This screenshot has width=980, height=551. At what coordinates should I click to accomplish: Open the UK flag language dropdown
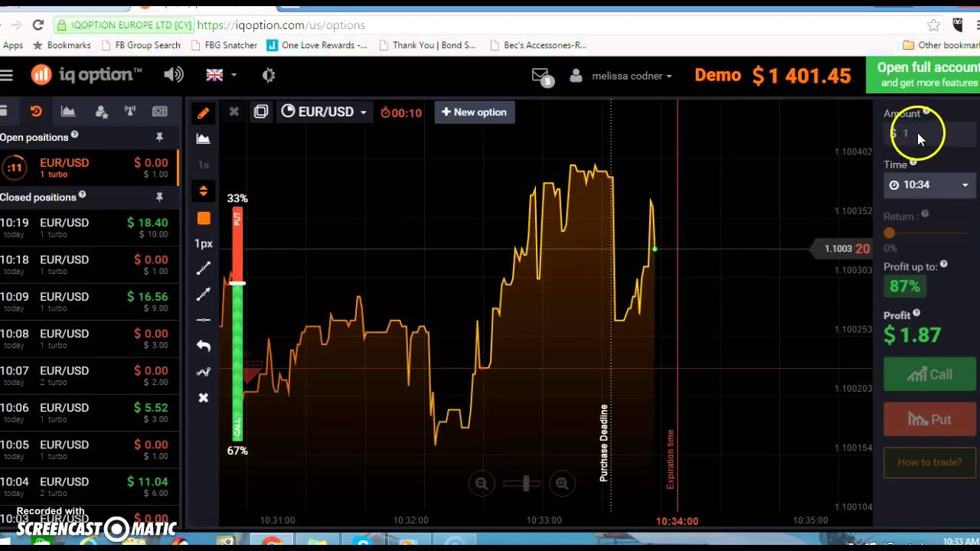click(x=221, y=75)
